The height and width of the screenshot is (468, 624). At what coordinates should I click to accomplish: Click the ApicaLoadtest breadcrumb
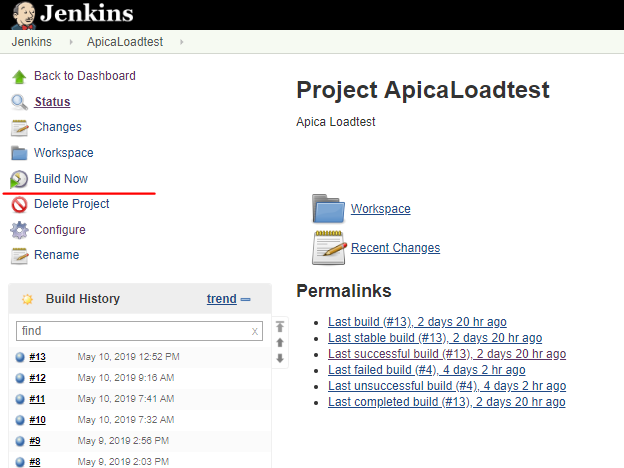(x=125, y=42)
